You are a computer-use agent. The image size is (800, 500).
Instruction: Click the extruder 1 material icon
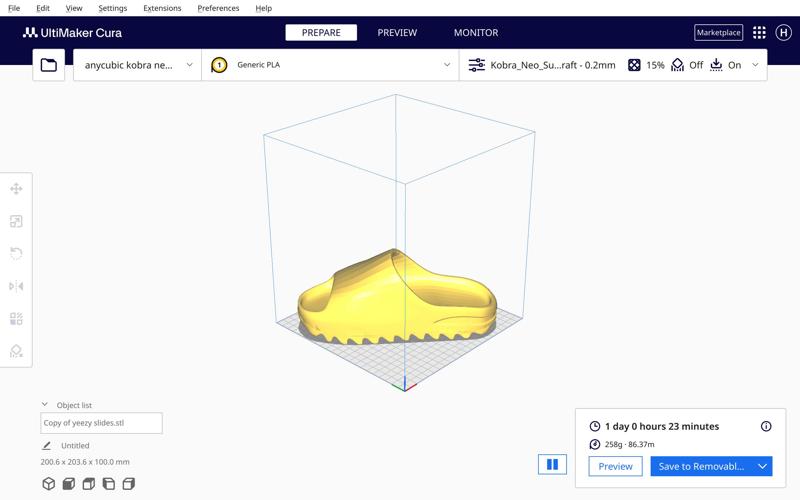tap(219, 65)
